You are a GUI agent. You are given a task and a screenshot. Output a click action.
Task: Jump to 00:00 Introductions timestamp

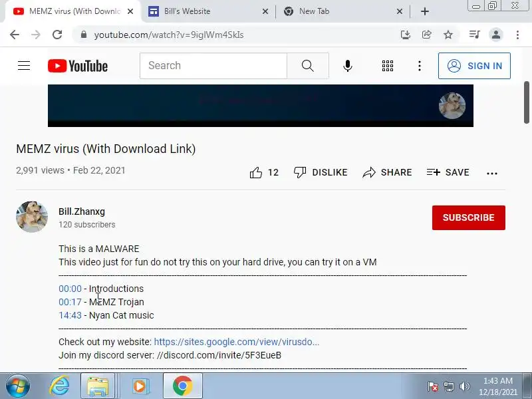coord(70,289)
